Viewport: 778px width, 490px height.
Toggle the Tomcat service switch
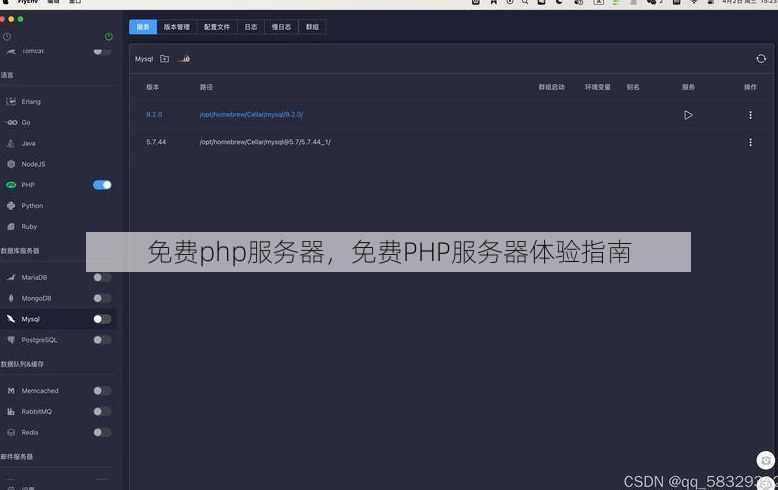point(102,51)
